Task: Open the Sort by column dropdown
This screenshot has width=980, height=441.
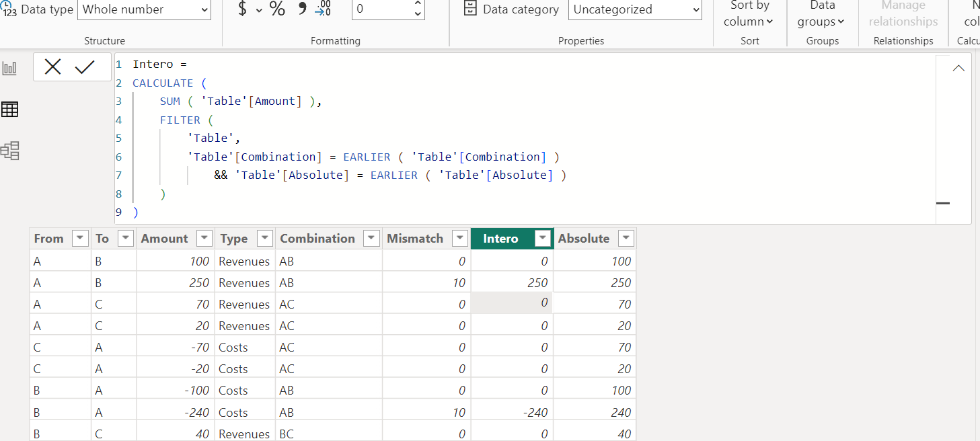Action: (x=749, y=14)
